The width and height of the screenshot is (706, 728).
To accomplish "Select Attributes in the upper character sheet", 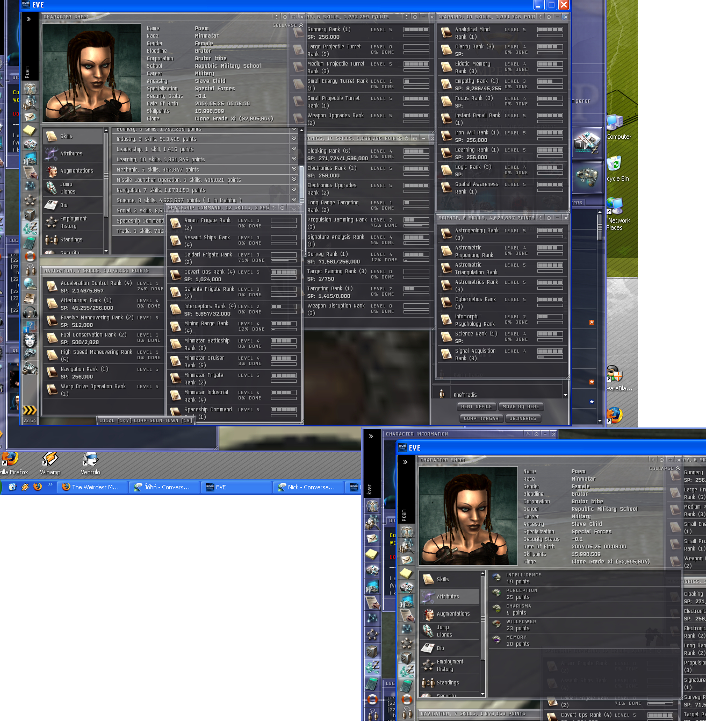I will tap(73, 154).
